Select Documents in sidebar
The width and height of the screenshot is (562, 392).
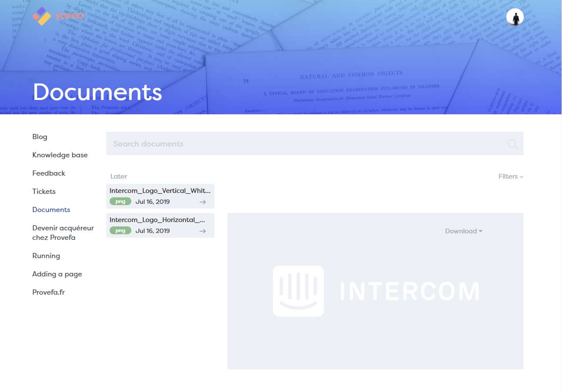51,209
